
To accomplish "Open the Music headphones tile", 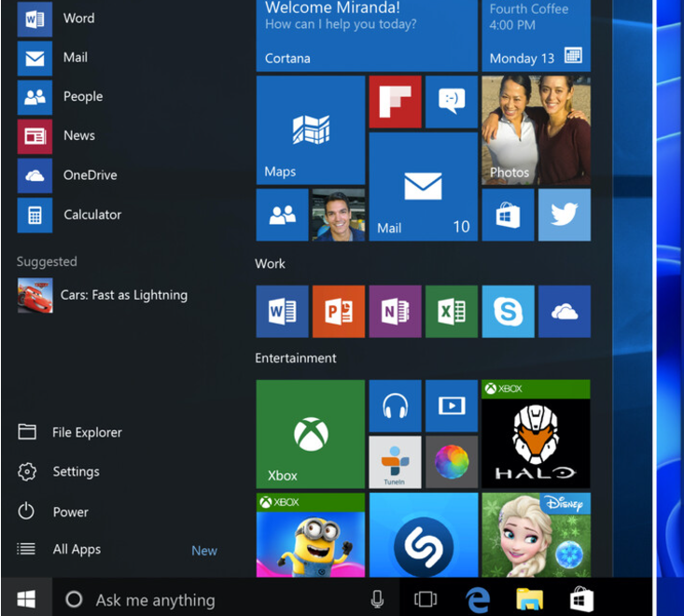I will coord(396,406).
